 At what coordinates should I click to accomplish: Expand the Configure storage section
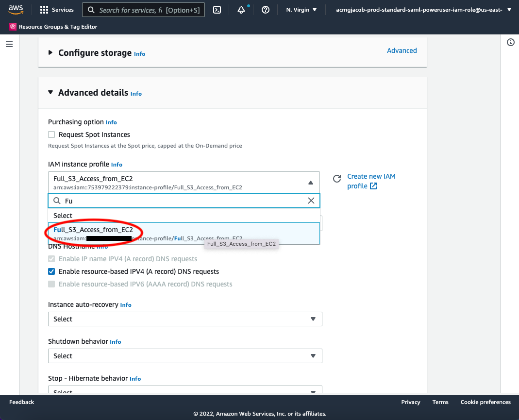click(50, 52)
